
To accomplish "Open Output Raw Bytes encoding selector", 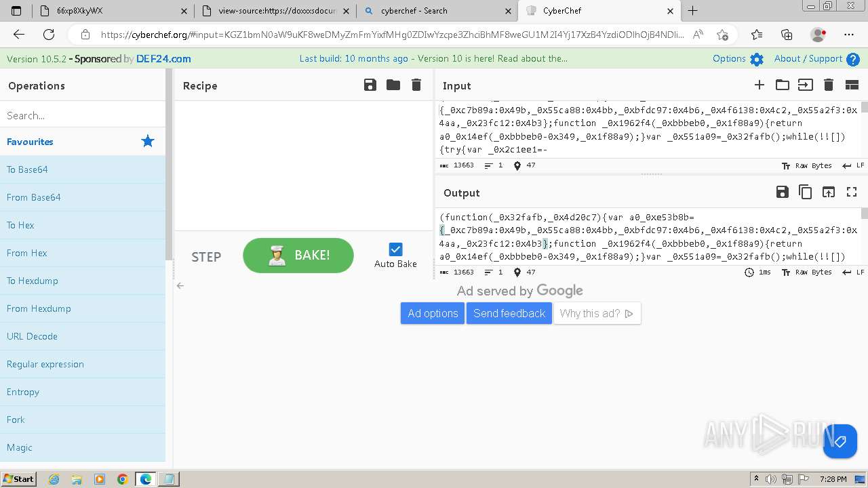I will point(807,272).
